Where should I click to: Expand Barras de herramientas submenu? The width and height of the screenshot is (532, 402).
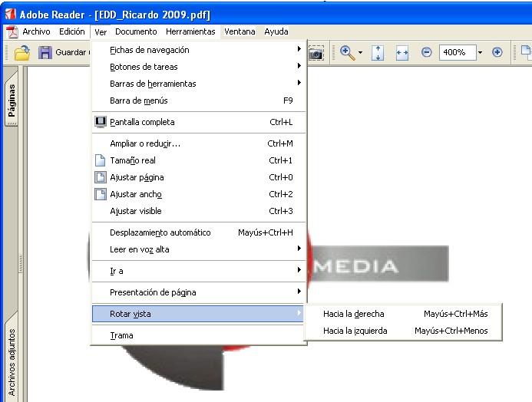(x=199, y=84)
